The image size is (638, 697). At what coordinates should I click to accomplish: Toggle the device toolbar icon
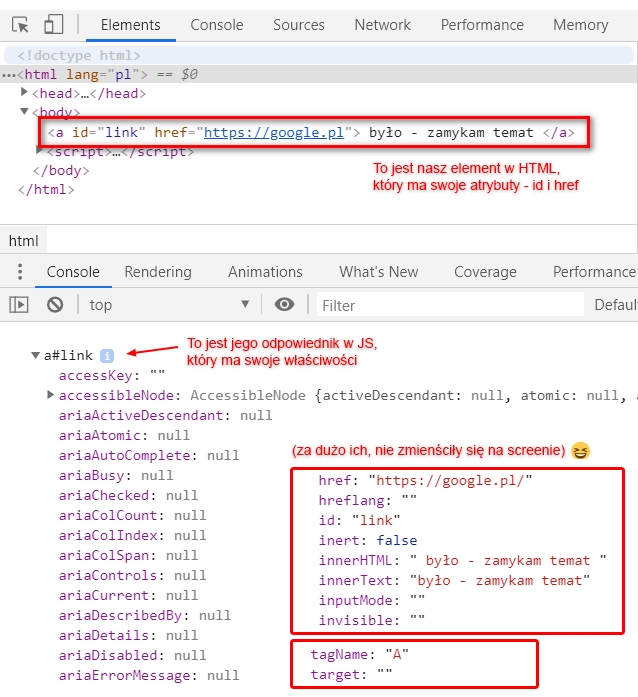pyautogui.click(x=54, y=25)
